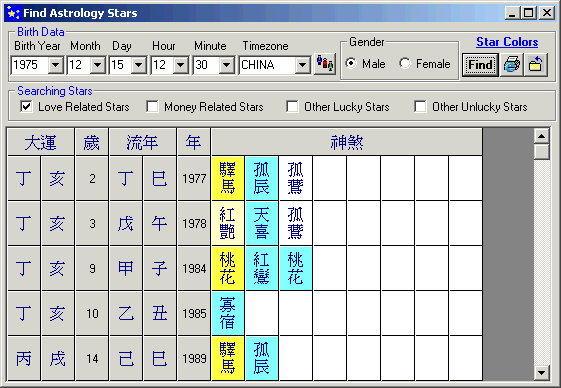Viewport: 561px width, 388px height.
Task: Click the yellow 桃花 star cell for 1984
Action: click(x=228, y=268)
